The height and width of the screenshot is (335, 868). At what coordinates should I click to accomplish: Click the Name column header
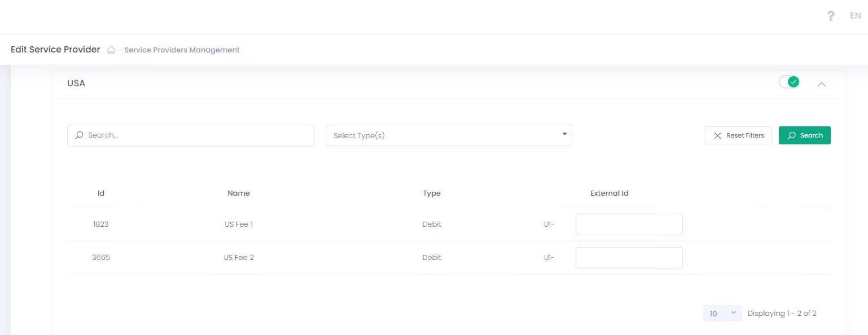coord(239,193)
